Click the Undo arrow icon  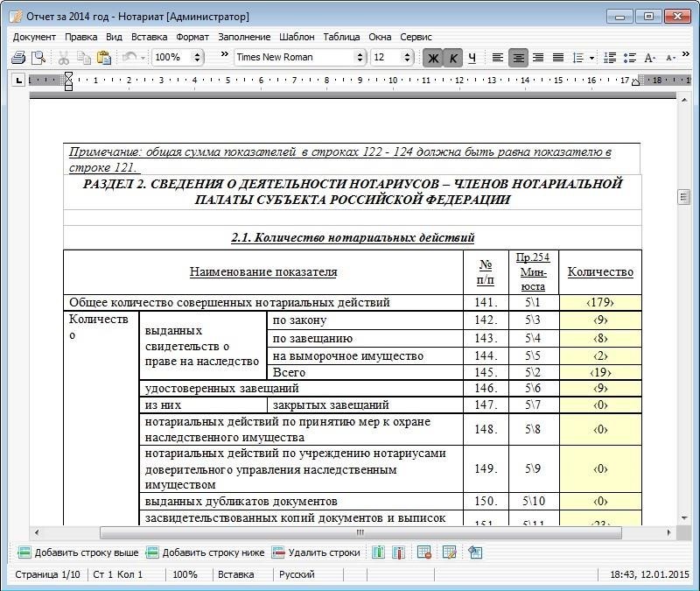pos(129,58)
